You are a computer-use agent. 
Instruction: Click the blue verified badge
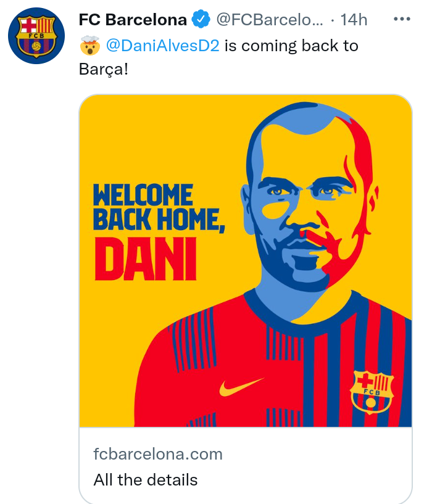coord(201,20)
